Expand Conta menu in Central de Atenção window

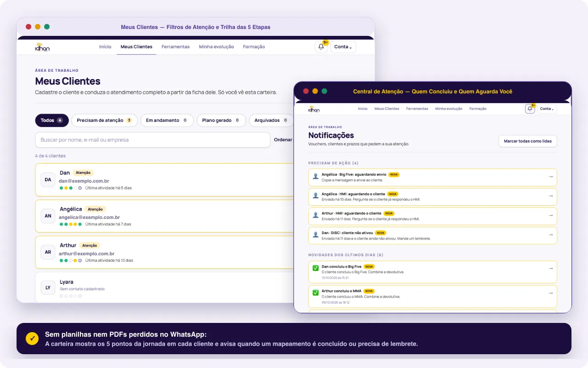pyautogui.click(x=547, y=109)
